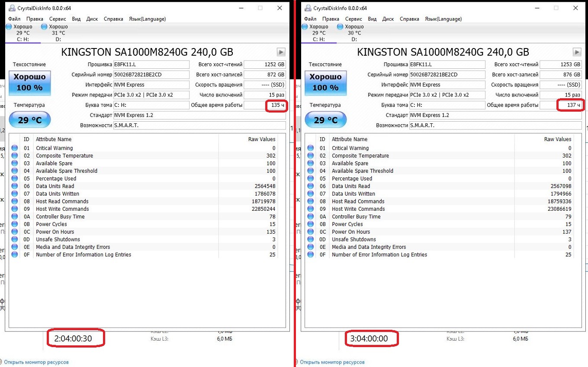Select raw value 18759336 for Host Read Commands
Screen dimensions: 588x367
559,201
